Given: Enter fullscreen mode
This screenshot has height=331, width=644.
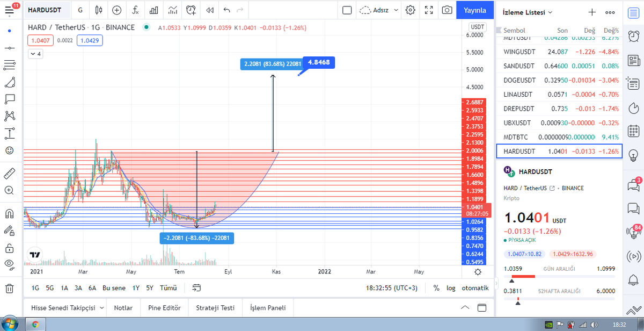Looking at the screenshot, I should [x=429, y=10].
